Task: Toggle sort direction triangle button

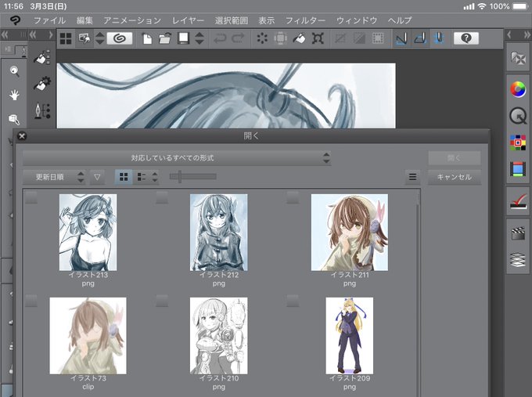Action: [x=97, y=177]
